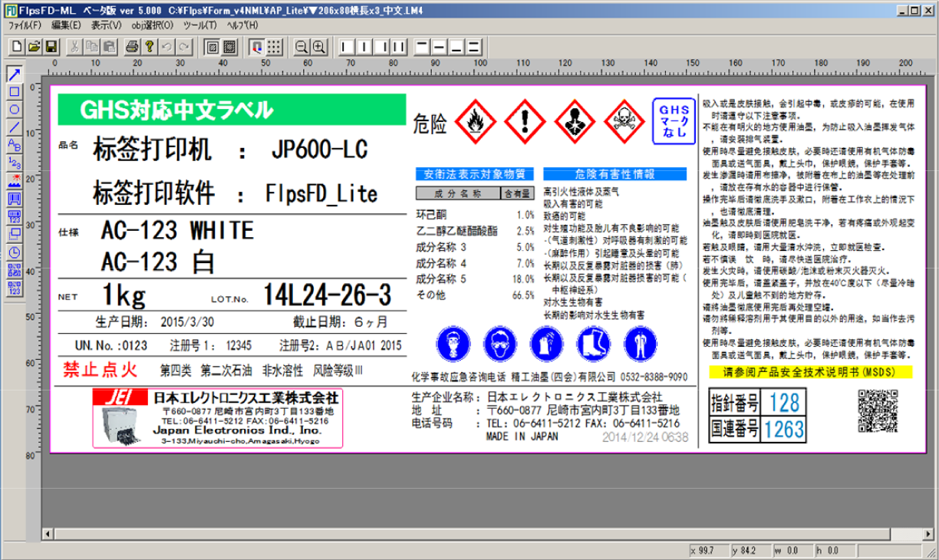Click the second, shaded frame display icon
This screenshot has height=560, width=939.
pos(229,46)
